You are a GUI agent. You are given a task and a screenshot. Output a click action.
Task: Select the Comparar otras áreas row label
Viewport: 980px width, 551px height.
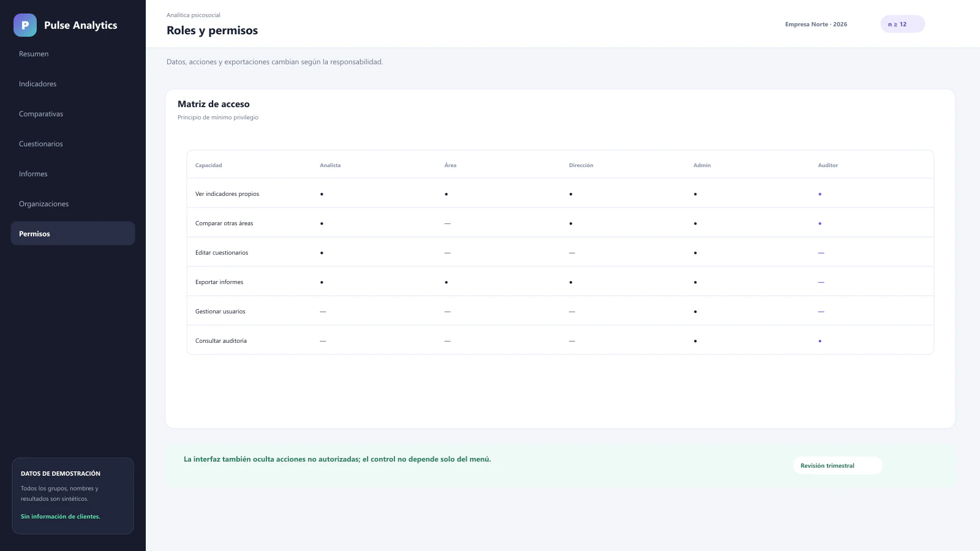[x=224, y=223]
